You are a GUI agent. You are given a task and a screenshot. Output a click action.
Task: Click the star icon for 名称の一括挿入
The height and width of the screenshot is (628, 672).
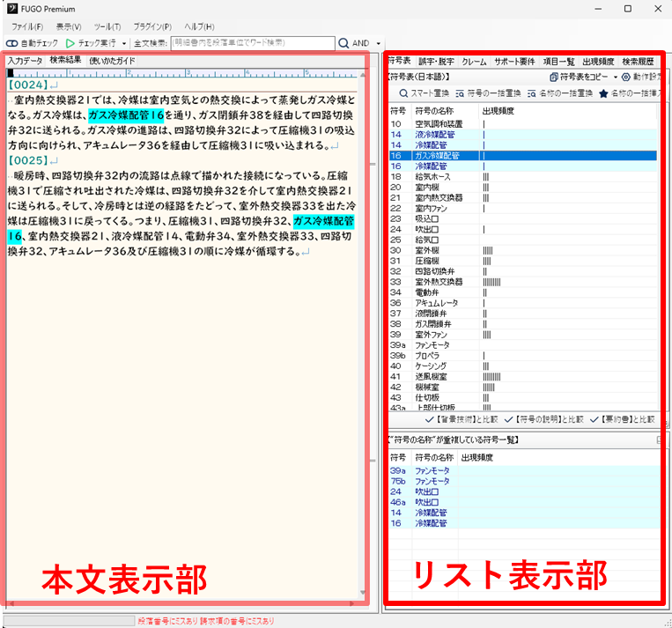pyautogui.click(x=603, y=93)
